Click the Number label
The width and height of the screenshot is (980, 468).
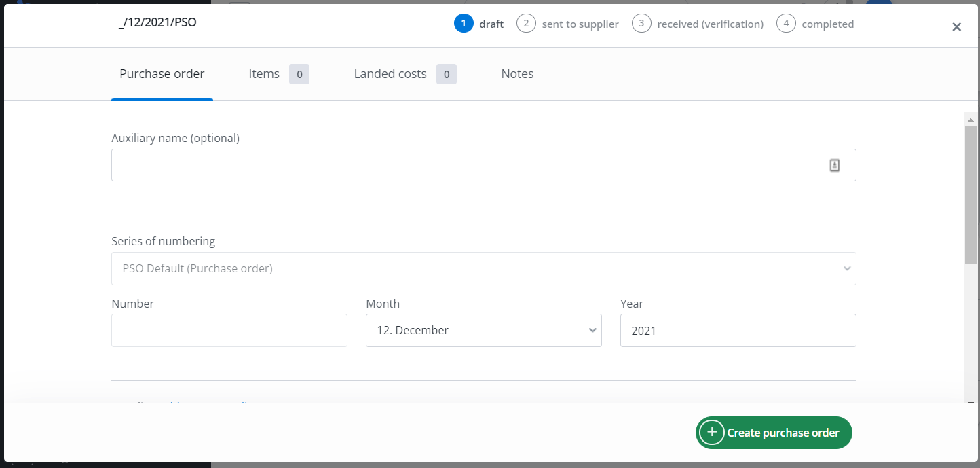point(132,304)
